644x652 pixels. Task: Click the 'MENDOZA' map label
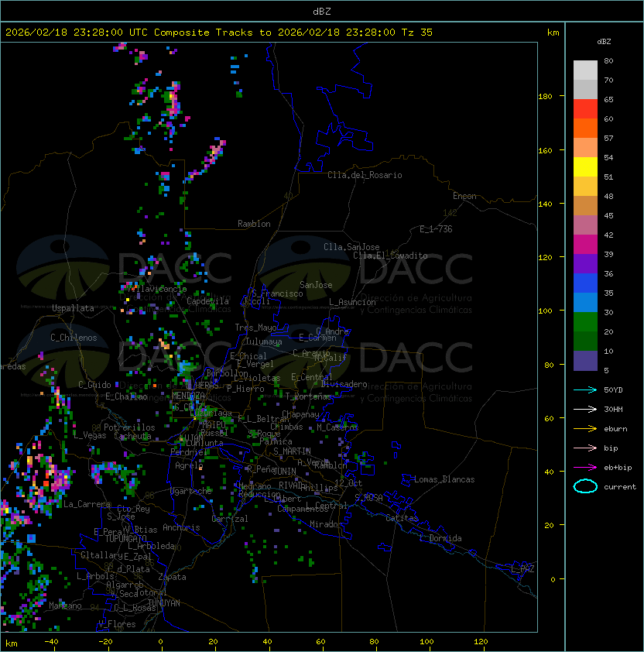[x=189, y=395]
